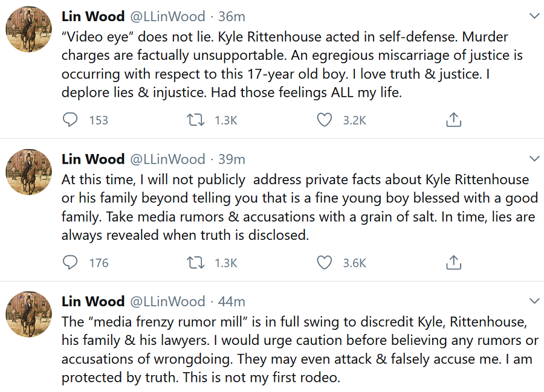The width and height of the screenshot is (544, 392).
Task: Open the more-options chevron on the 36m tweet
Action: (534, 16)
